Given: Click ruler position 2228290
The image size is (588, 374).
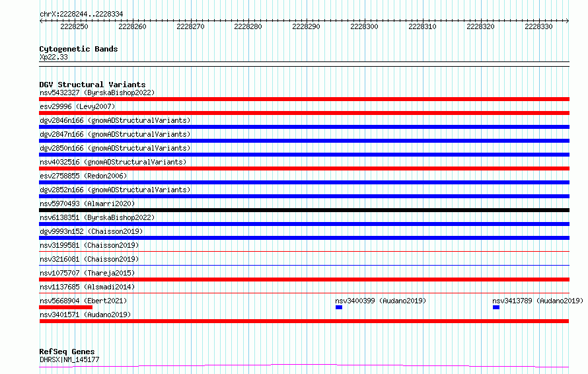Looking at the screenshot, I should click(306, 26).
